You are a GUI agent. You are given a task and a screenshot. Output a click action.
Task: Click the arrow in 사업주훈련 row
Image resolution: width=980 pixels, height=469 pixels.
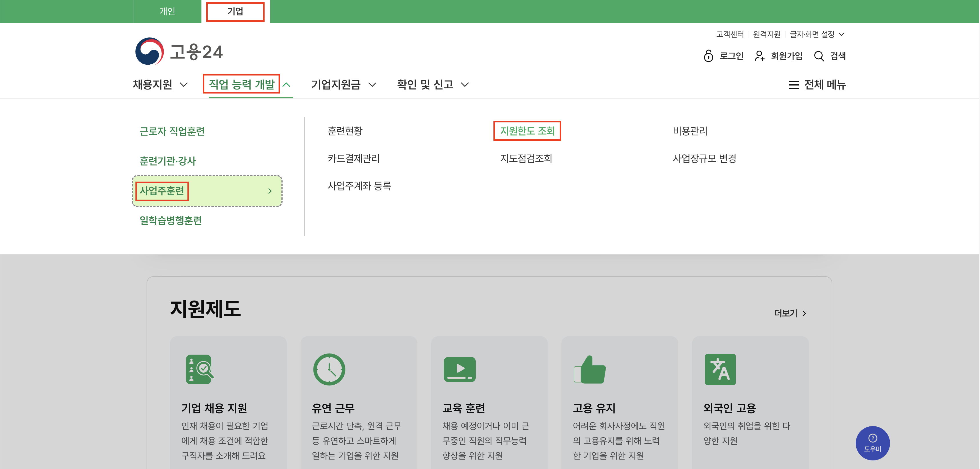pos(270,191)
